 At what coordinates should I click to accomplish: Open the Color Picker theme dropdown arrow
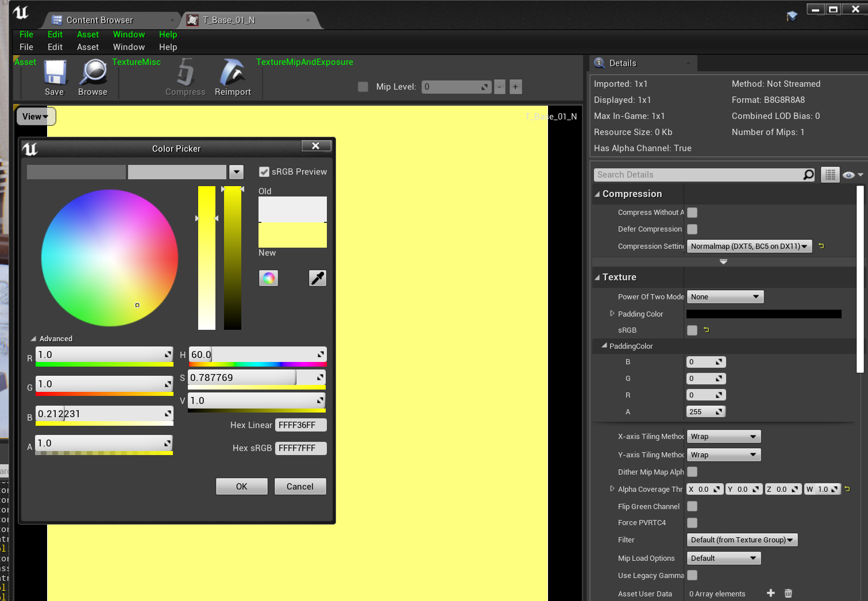click(236, 172)
